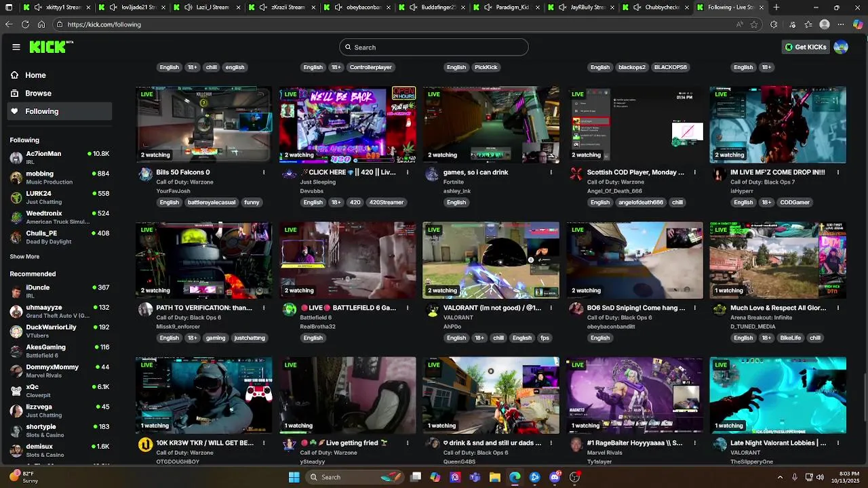The height and width of the screenshot is (488, 868).
Task: Switch to Chubbychecker browser tab
Action: point(657,7)
